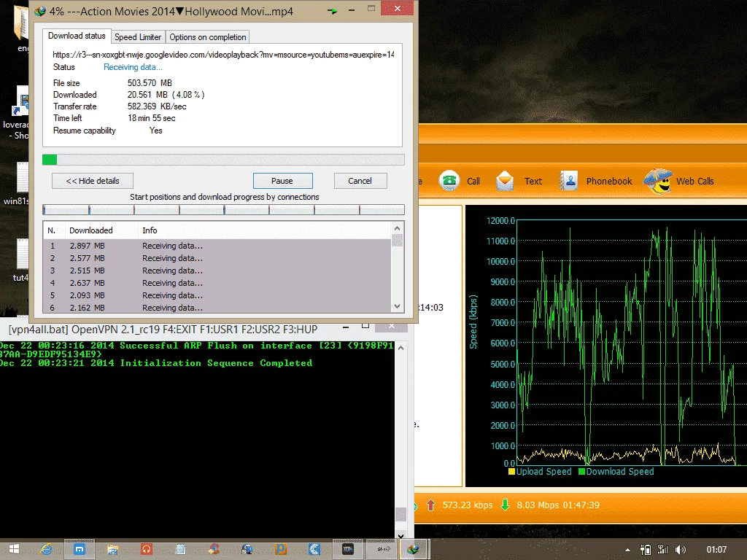Image resolution: width=747 pixels, height=560 pixels.
Task: Click the Download Speed green legend swatch
Action: (581, 472)
